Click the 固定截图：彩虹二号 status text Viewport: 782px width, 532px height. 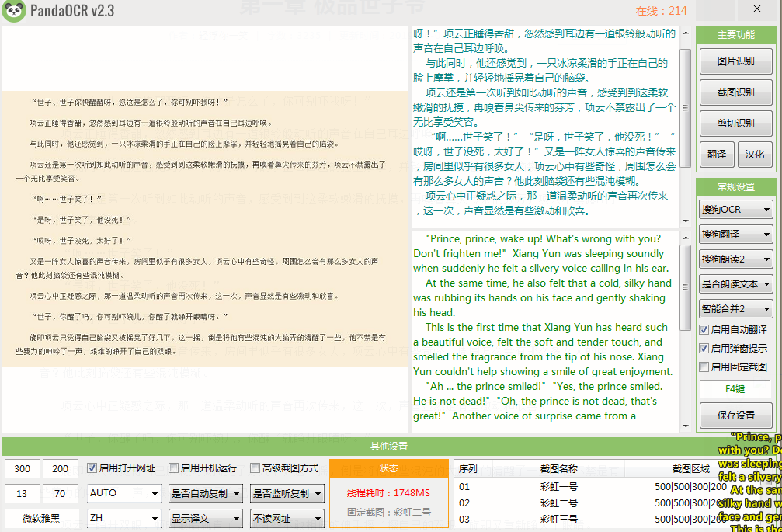coord(389,512)
